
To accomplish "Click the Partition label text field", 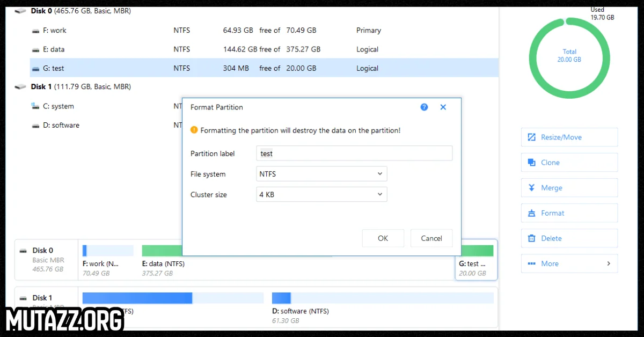I will (354, 153).
